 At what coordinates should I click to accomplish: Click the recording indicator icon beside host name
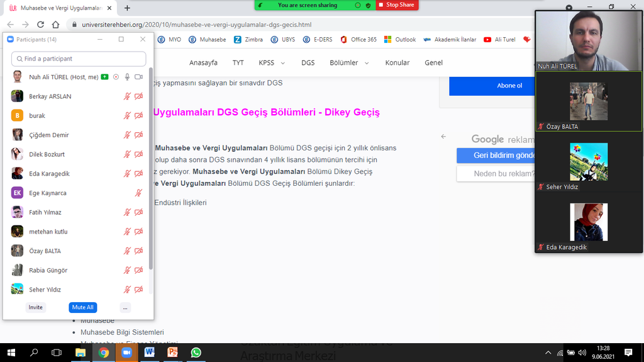point(116,77)
